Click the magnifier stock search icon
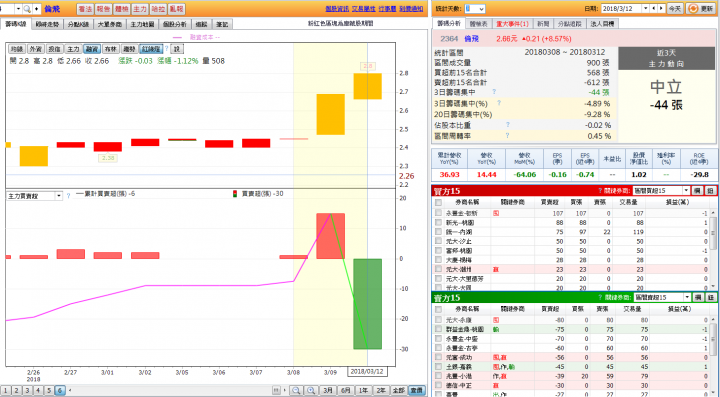This screenshot has height=397, width=720. [x=27, y=9]
